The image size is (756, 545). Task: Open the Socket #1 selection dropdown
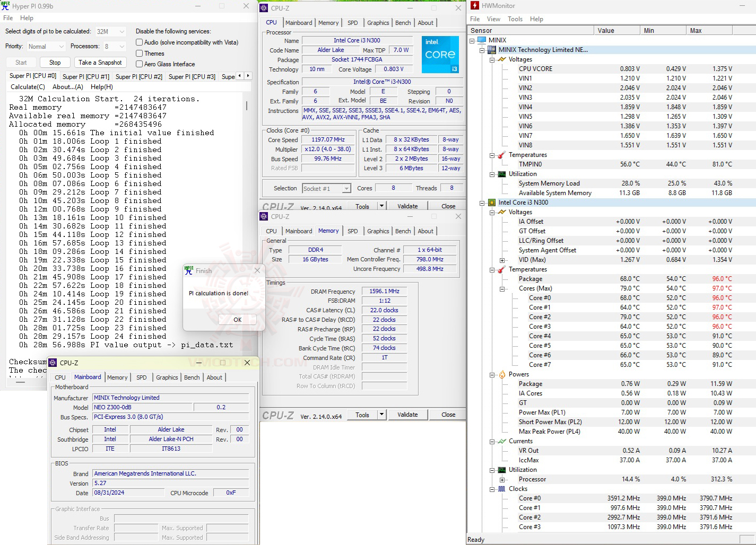click(327, 189)
